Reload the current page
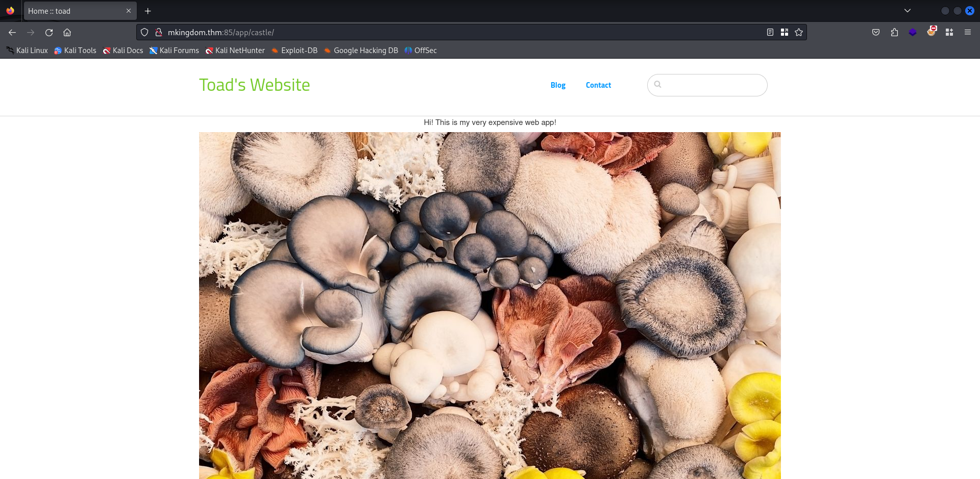 (49, 33)
